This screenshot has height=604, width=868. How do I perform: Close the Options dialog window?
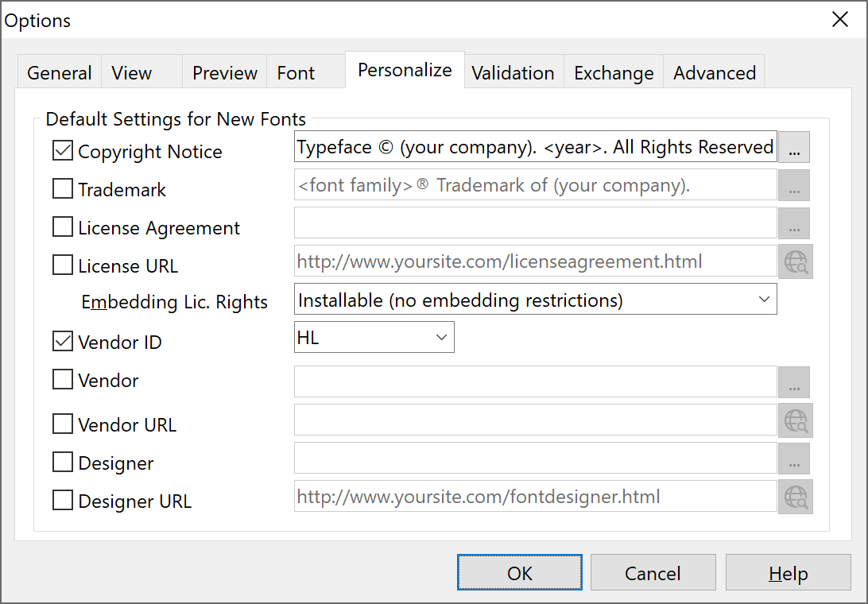point(840,20)
